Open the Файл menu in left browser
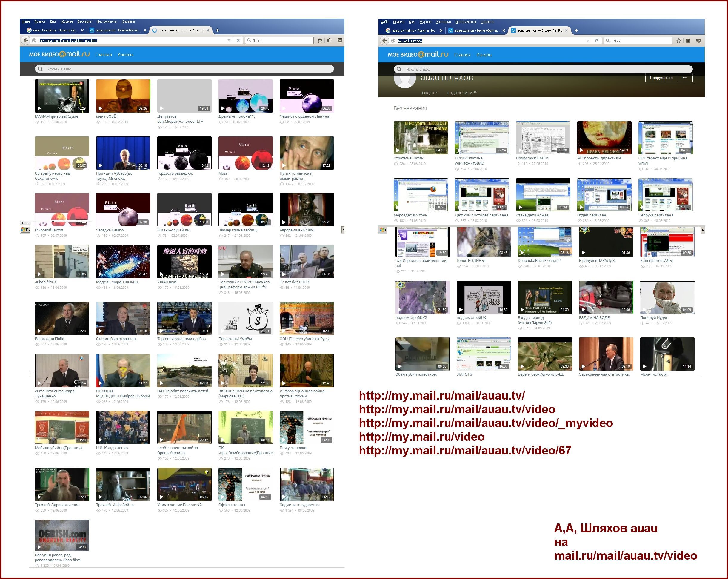728x579 pixels. [26, 21]
